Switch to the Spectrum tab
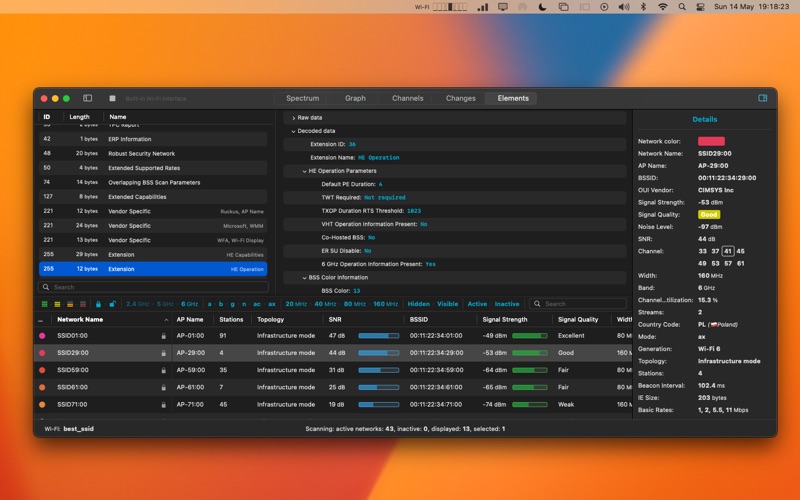This screenshot has width=800, height=500. (x=303, y=98)
